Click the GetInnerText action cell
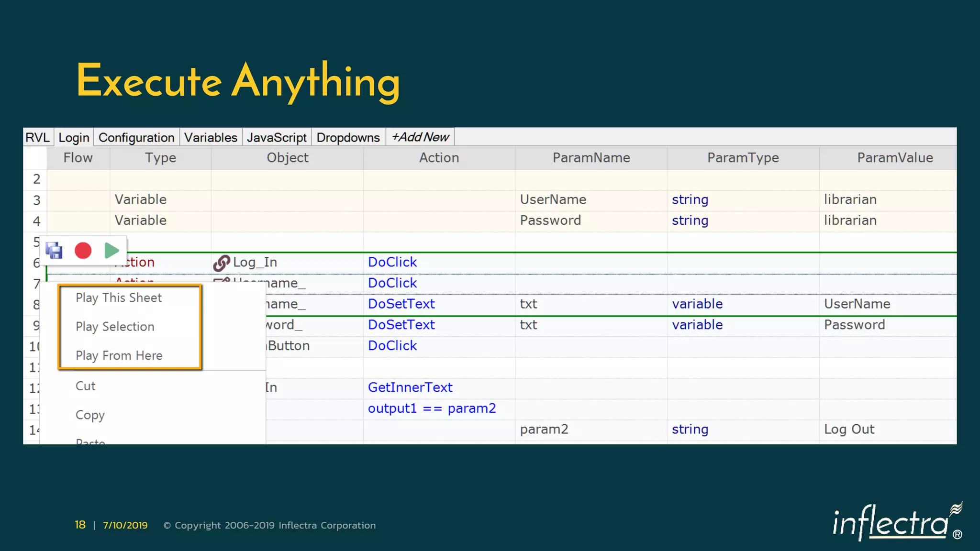 pos(410,387)
